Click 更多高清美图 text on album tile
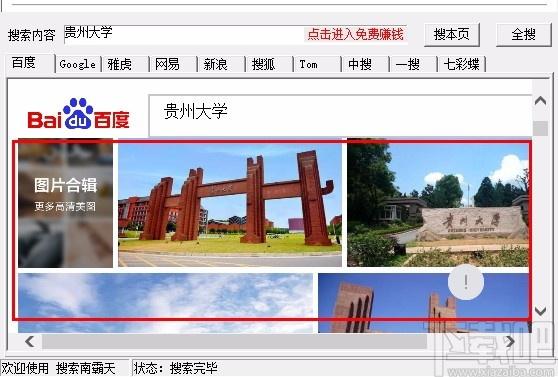558x377 pixels. [65, 206]
